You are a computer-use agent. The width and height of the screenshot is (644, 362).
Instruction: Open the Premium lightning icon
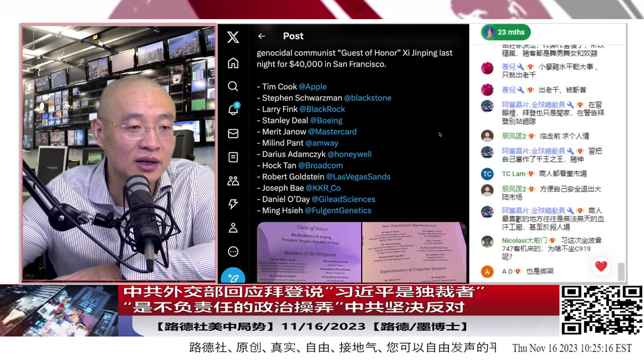click(x=233, y=204)
